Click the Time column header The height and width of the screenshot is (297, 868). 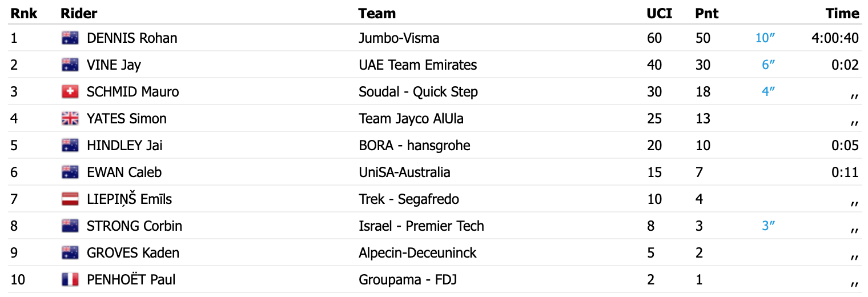842,13
